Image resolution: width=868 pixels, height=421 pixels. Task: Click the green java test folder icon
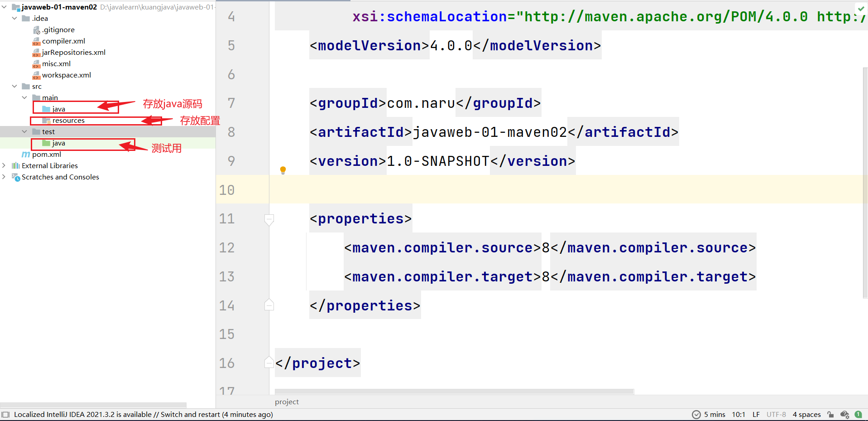[x=46, y=143]
